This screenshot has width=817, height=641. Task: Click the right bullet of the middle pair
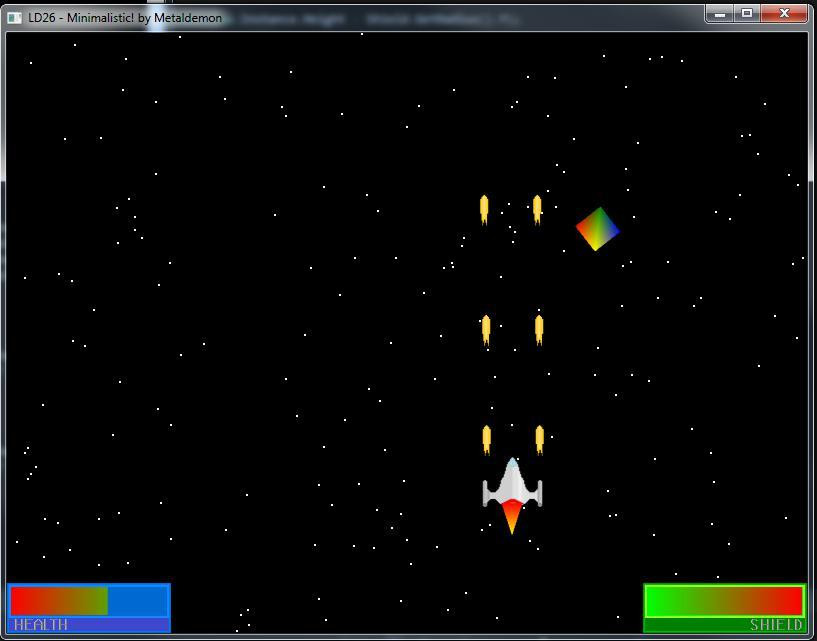click(x=539, y=329)
